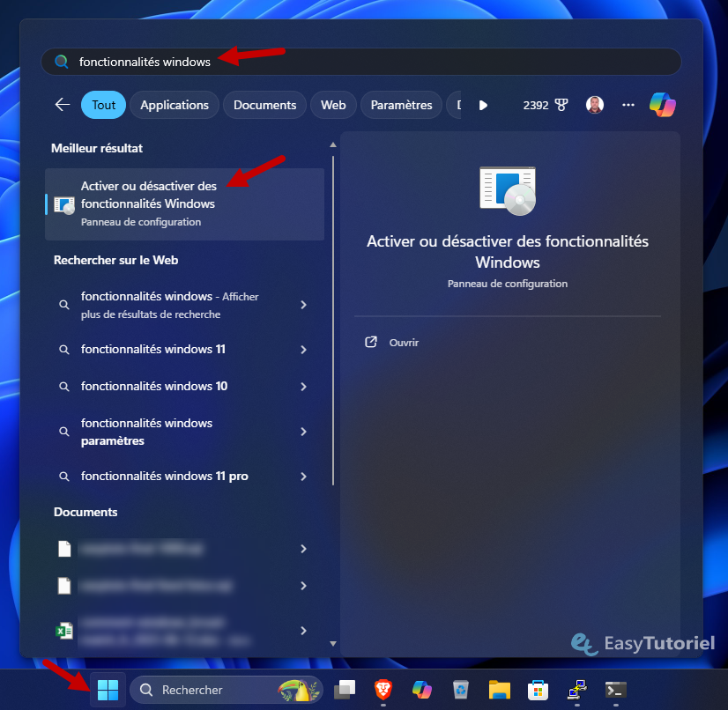Click Ouvrir to open Windows features
Viewport: 728px width, 710px height.
[404, 343]
